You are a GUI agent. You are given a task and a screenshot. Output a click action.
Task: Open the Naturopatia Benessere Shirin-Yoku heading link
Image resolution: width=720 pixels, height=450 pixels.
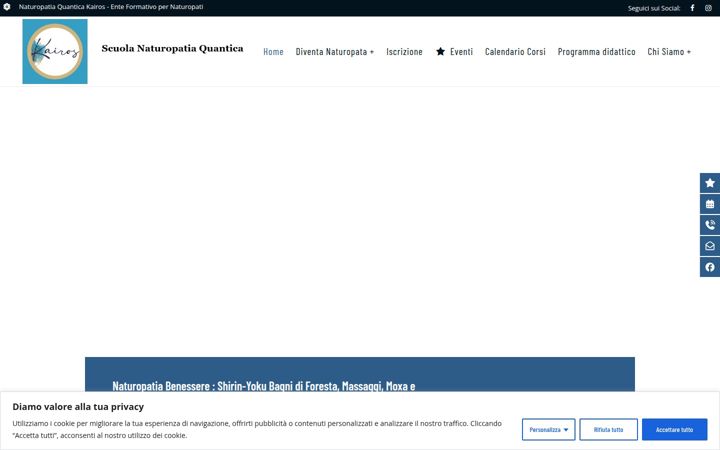coord(264,386)
